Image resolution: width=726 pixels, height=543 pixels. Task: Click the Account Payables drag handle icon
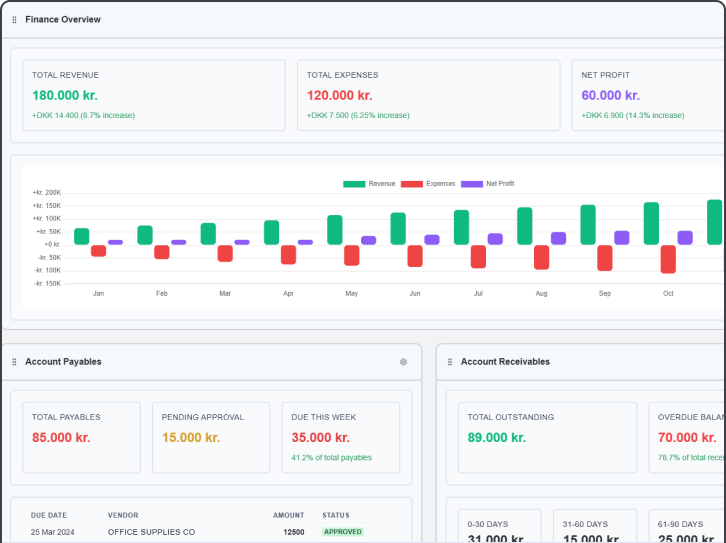pos(14,362)
